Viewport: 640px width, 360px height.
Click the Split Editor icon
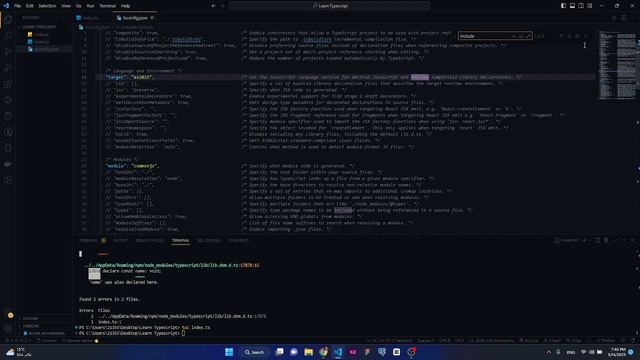click(624, 18)
